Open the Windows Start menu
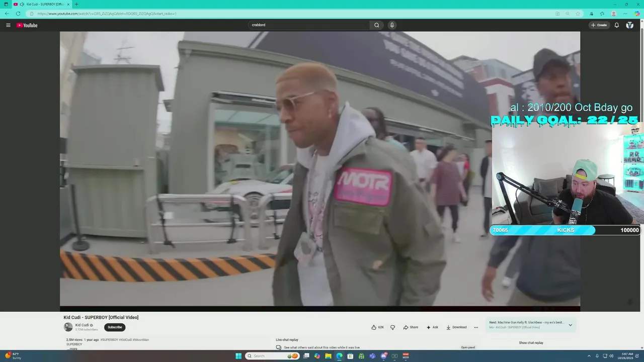The image size is (644, 362). pyautogui.click(x=238, y=356)
